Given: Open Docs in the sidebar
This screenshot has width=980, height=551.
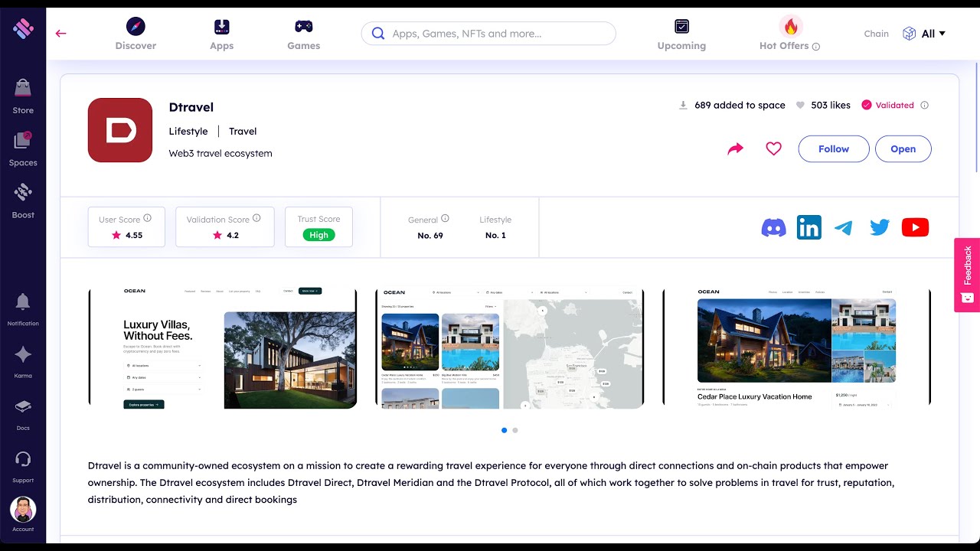Looking at the screenshot, I should [x=23, y=414].
